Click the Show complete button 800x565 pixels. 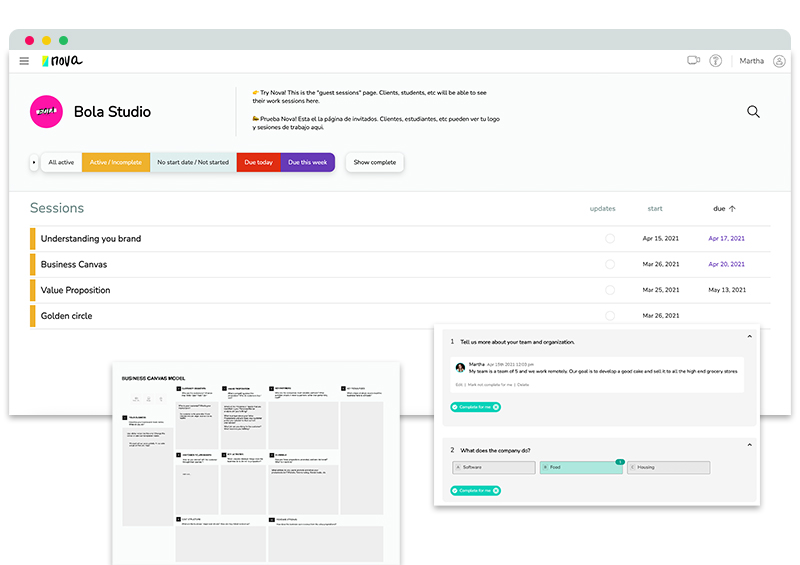(x=374, y=162)
